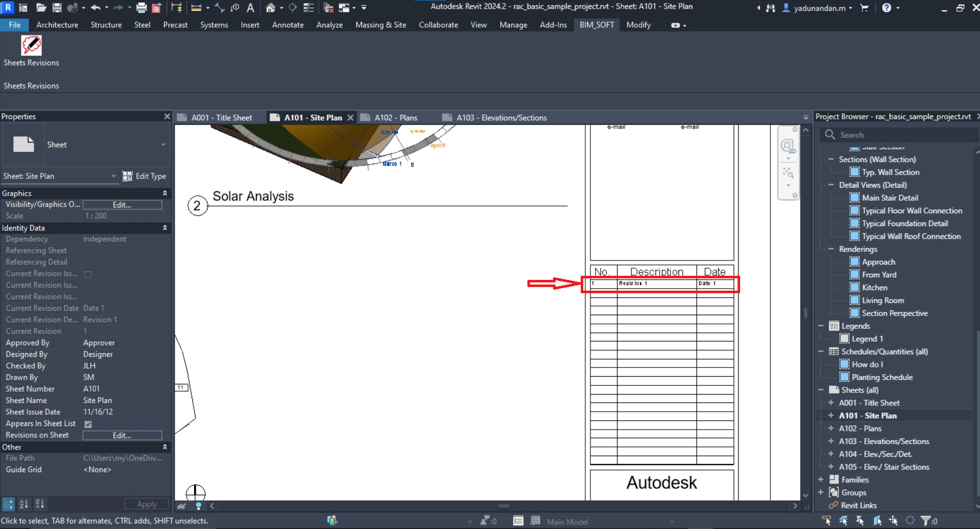Expand the Groups node in Project Browser
Viewport: 980px width, 529px height.
(821, 493)
